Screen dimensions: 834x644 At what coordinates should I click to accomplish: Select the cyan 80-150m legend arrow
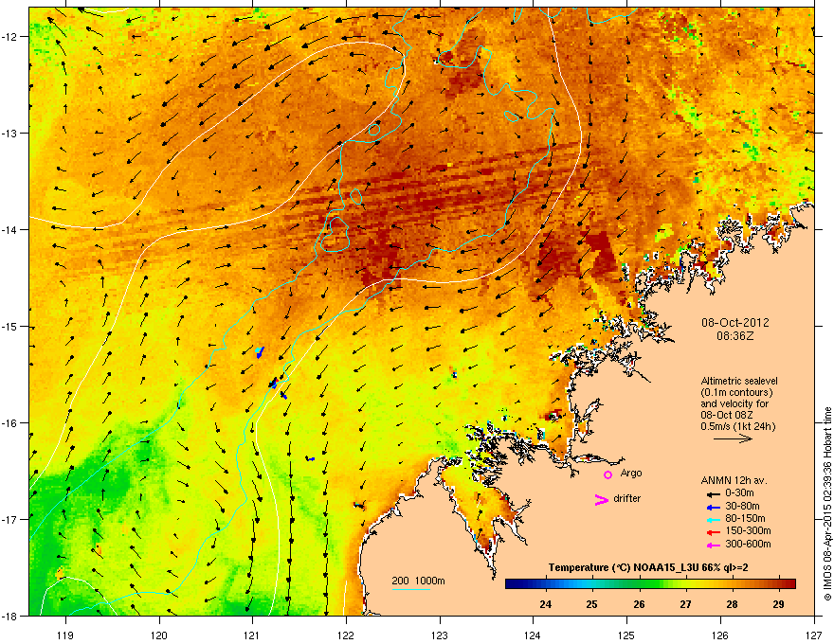coord(713,519)
